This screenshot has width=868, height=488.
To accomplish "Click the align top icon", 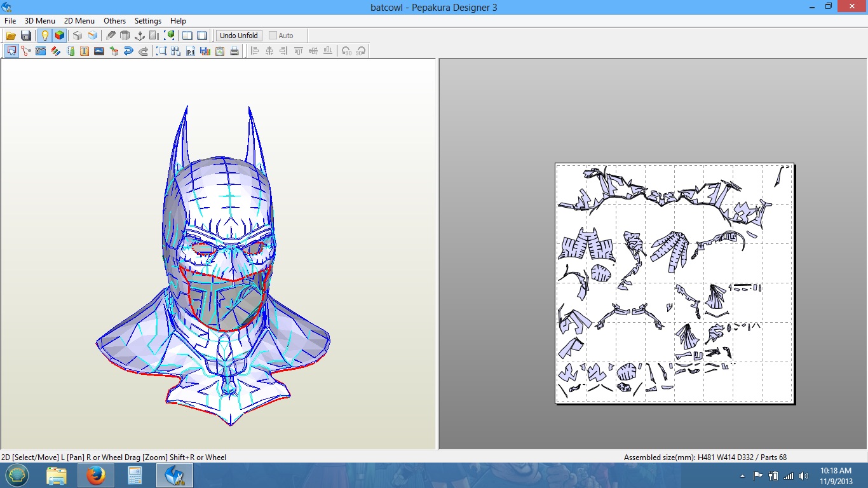I will pos(299,51).
